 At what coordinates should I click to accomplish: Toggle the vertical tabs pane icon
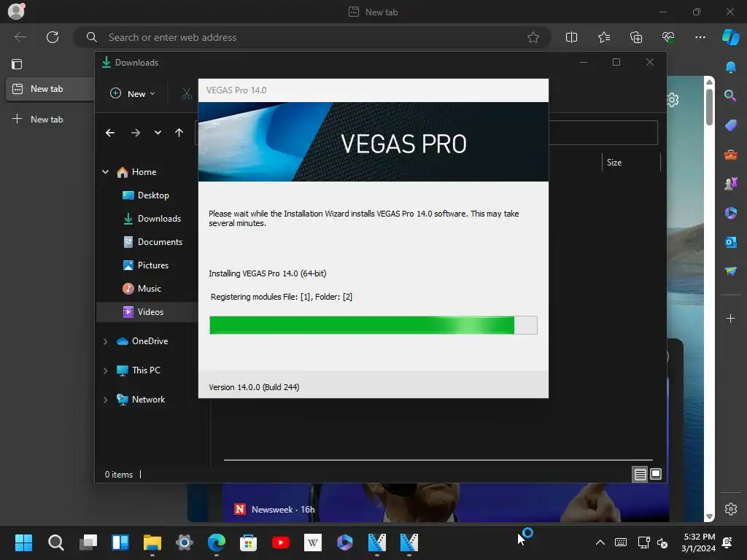click(x=17, y=64)
